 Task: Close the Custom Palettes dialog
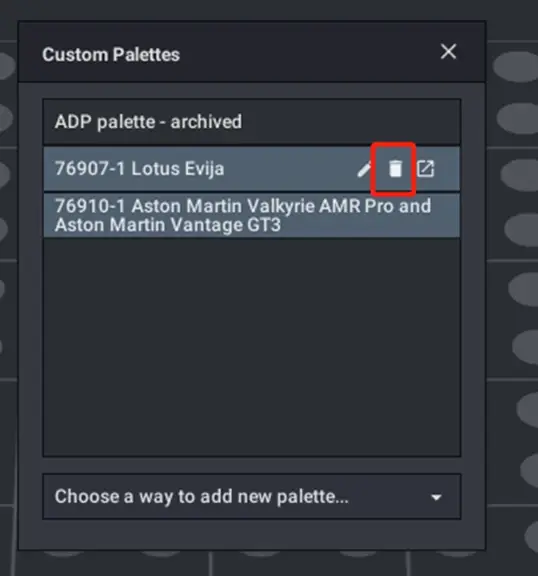click(448, 51)
